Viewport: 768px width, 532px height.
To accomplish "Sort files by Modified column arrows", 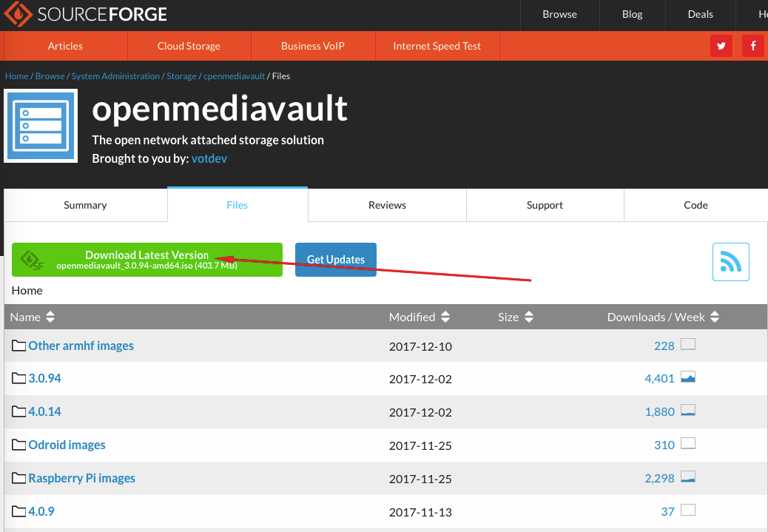I will (x=445, y=317).
